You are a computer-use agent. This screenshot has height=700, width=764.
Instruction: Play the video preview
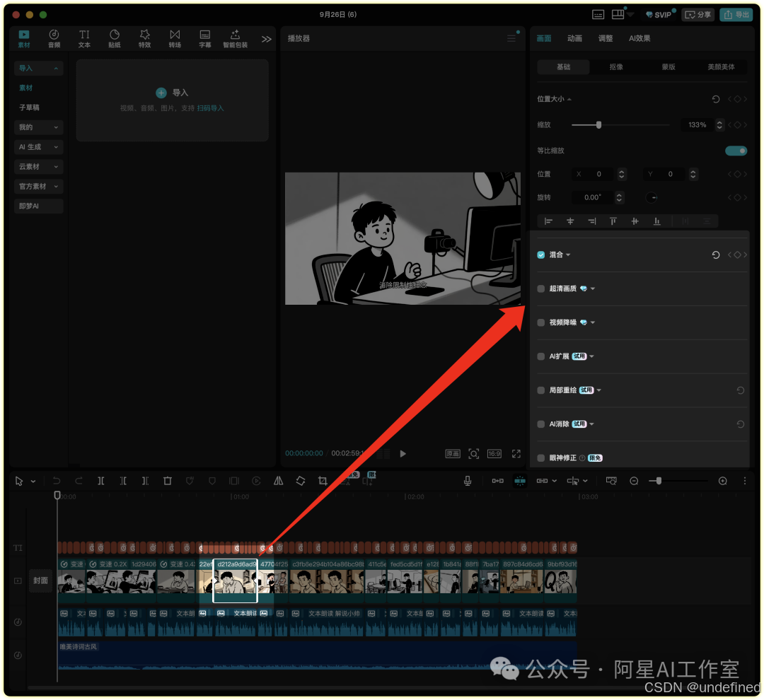(403, 453)
